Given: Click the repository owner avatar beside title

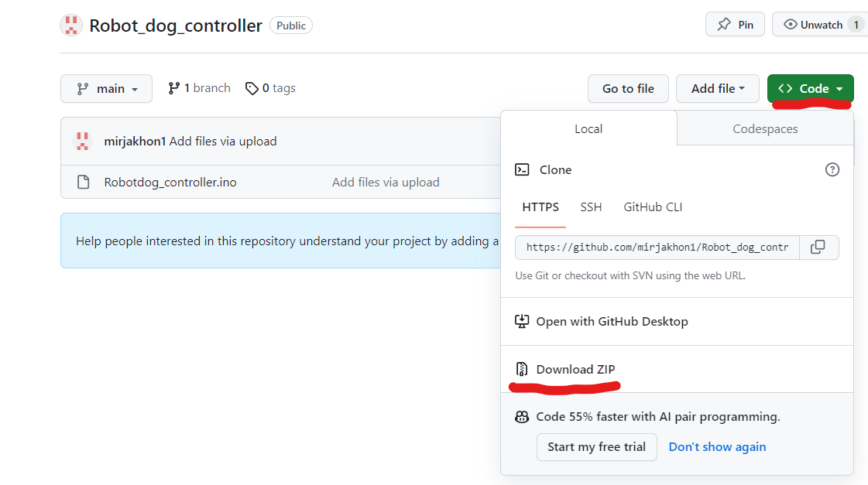Looking at the screenshot, I should [x=71, y=26].
